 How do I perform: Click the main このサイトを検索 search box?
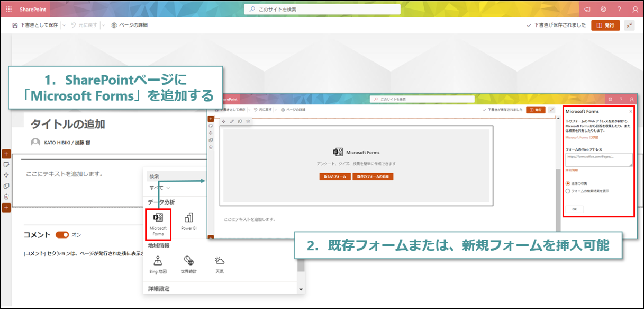click(x=322, y=10)
